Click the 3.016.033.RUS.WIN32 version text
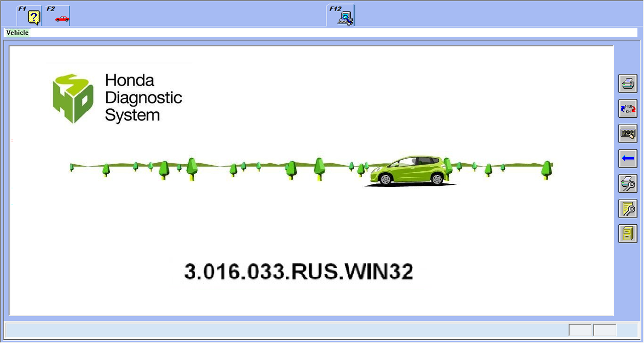Screen dimensions: 644x343 point(299,271)
